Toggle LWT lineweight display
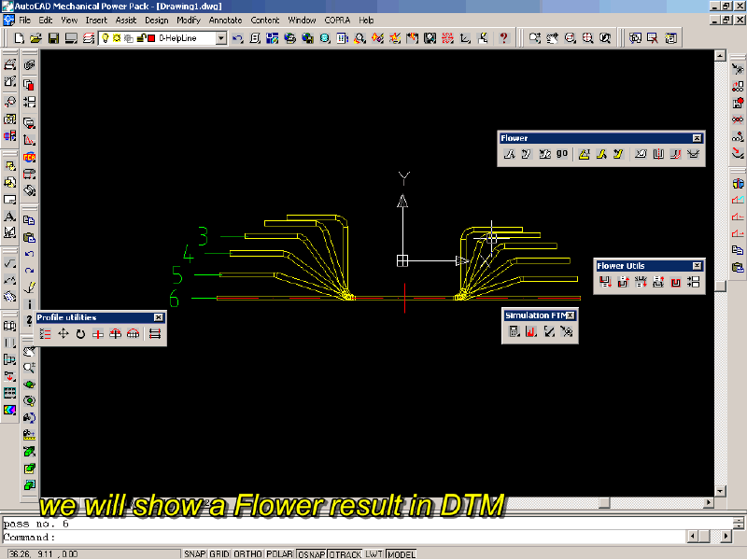This screenshot has width=747, height=560. point(374,554)
